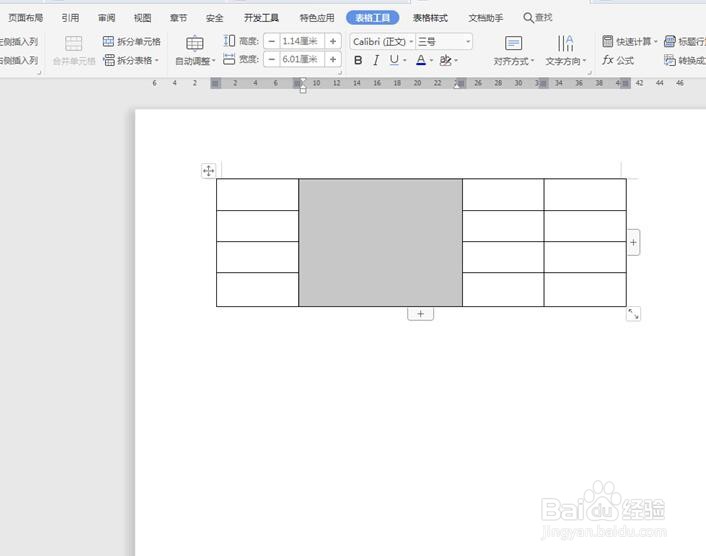Click the width field showing 6.01厘米
This screenshot has width=706, height=556.
click(302, 59)
